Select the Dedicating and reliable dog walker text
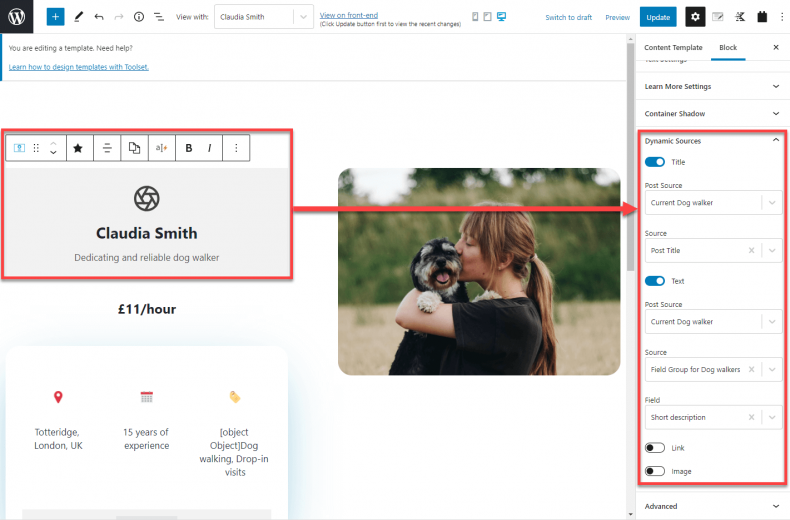The height and width of the screenshot is (520, 790). [147, 257]
